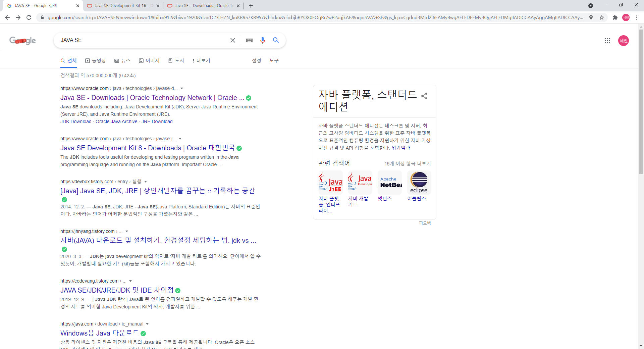Click 피드백 link under knowledge panel
Screen dimensions: 644x349
425,223
